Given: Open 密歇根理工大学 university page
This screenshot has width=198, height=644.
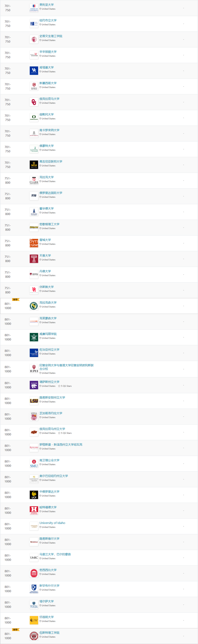Looking at the screenshot, I should pyautogui.click(x=49, y=224).
